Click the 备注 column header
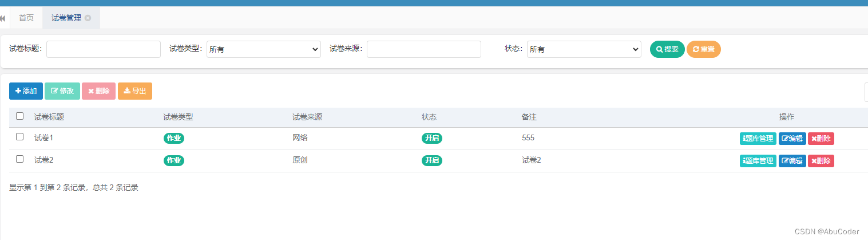868x240 pixels. [x=529, y=117]
